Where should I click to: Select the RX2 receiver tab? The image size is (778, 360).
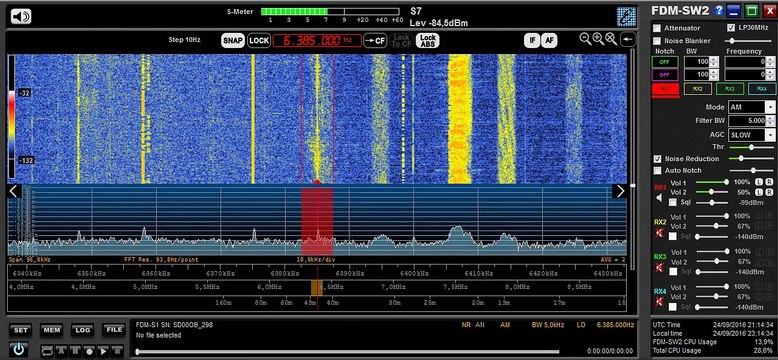(x=698, y=89)
